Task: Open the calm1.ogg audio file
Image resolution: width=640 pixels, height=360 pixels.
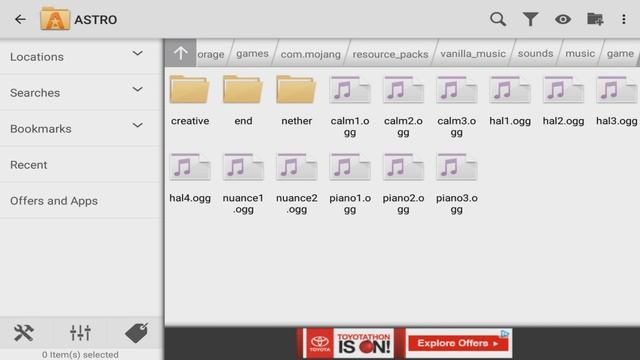Action: coord(350,106)
